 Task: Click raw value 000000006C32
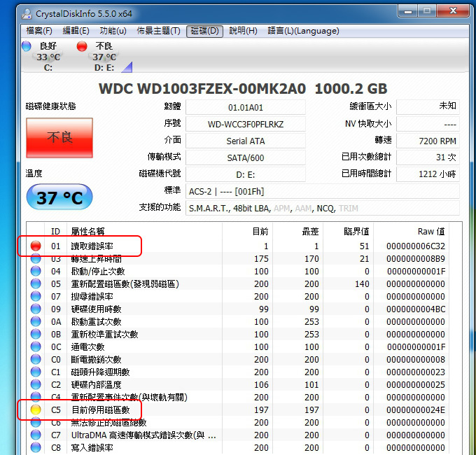(416, 246)
